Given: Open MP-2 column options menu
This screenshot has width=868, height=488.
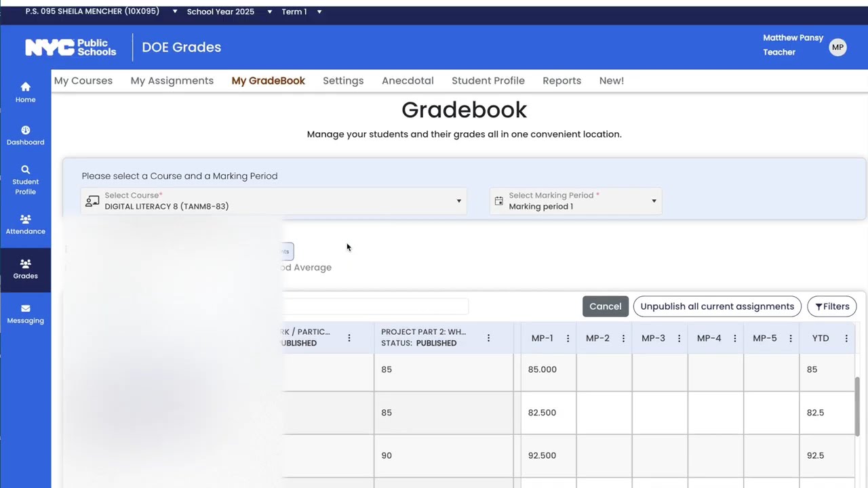Looking at the screenshot, I should pos(623,338).
